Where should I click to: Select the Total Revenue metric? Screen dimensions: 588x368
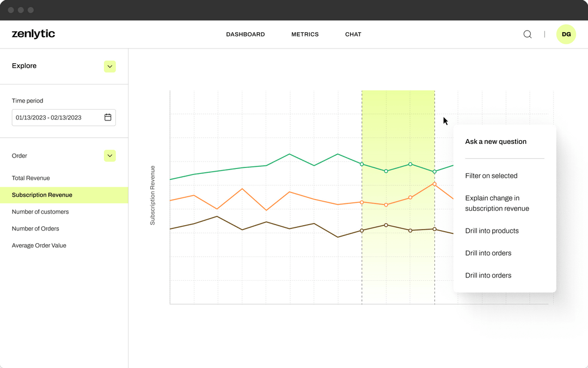[32, 178]
